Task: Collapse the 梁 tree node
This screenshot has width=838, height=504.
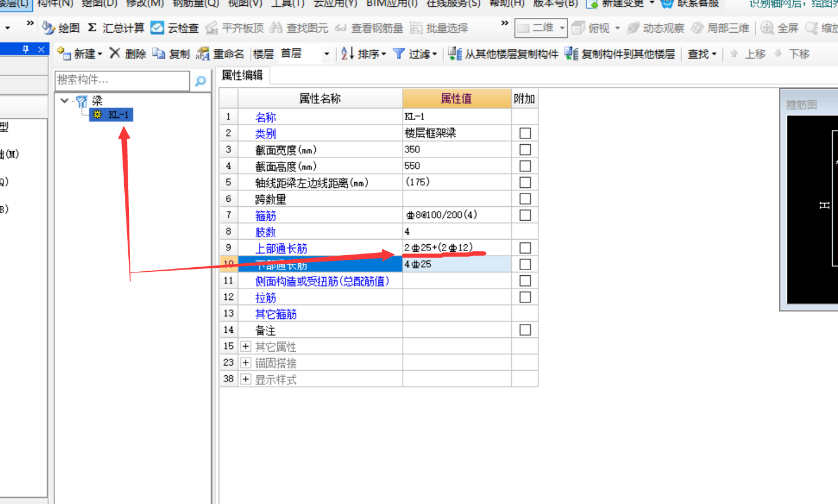Action: (64, 101)
